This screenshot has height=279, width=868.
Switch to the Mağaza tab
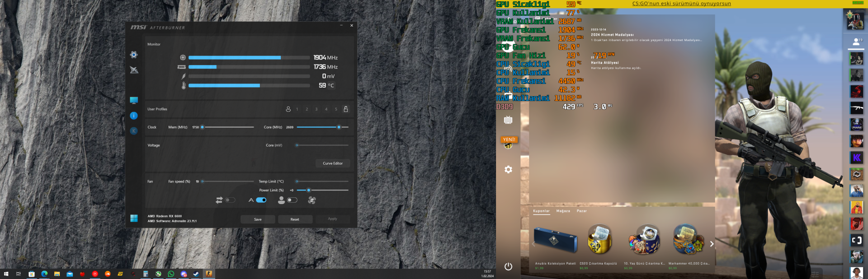click(563, 211)
